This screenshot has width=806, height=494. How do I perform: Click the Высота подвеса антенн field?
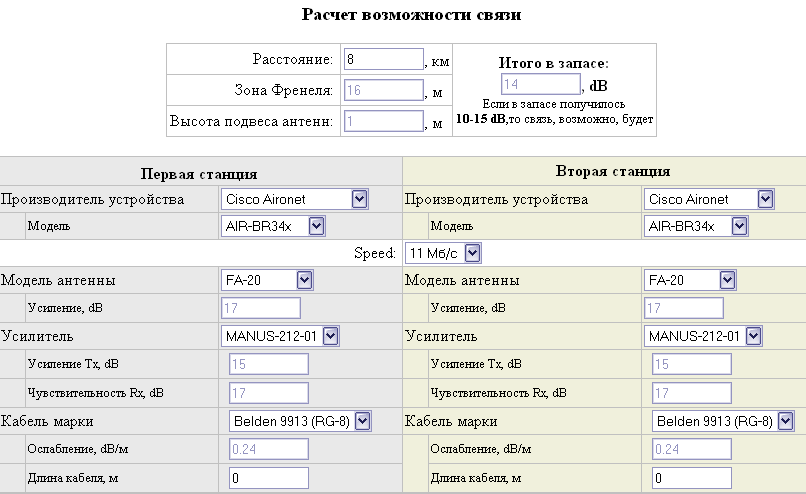382,122
